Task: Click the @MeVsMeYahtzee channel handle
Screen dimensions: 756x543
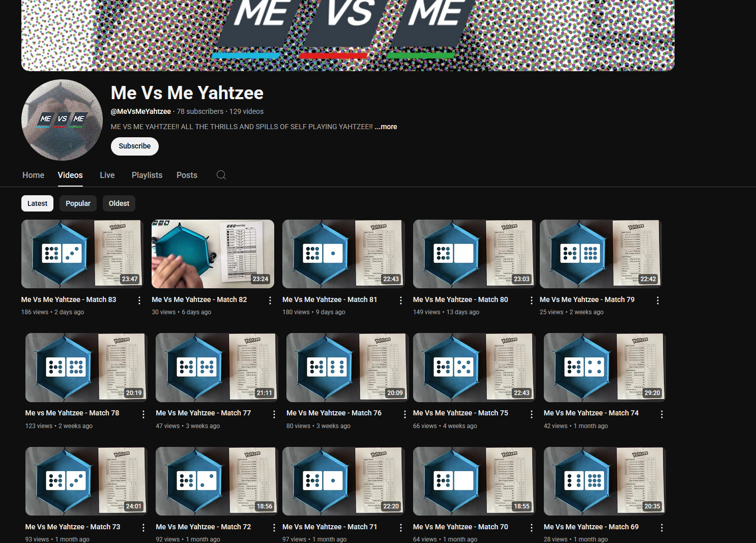Action: [141, 111]
